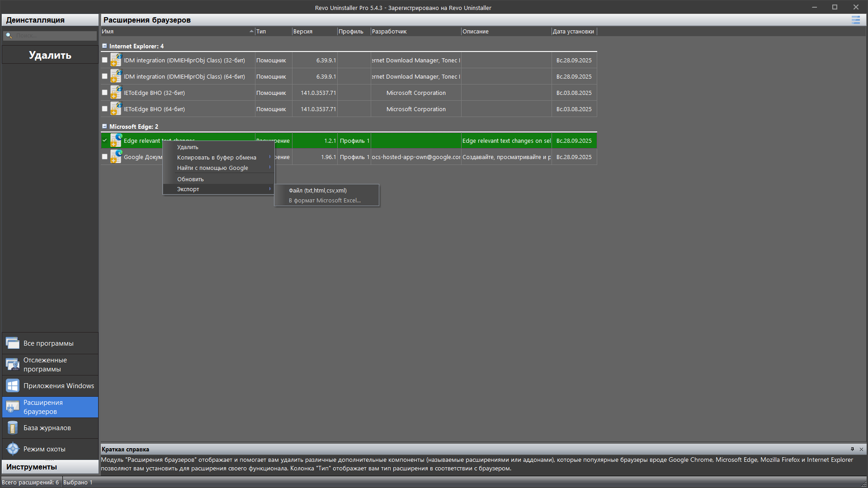Tick the Google Docs extension checkbox
Viewport: 868px width, 488px height.
[x=105, y=157]
